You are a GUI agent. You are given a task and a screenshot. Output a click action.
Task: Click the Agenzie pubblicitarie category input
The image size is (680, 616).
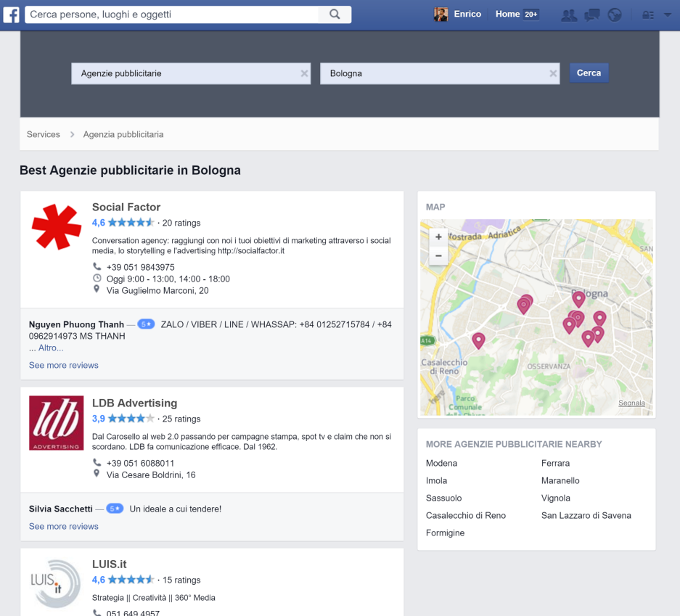coord(191,73)
